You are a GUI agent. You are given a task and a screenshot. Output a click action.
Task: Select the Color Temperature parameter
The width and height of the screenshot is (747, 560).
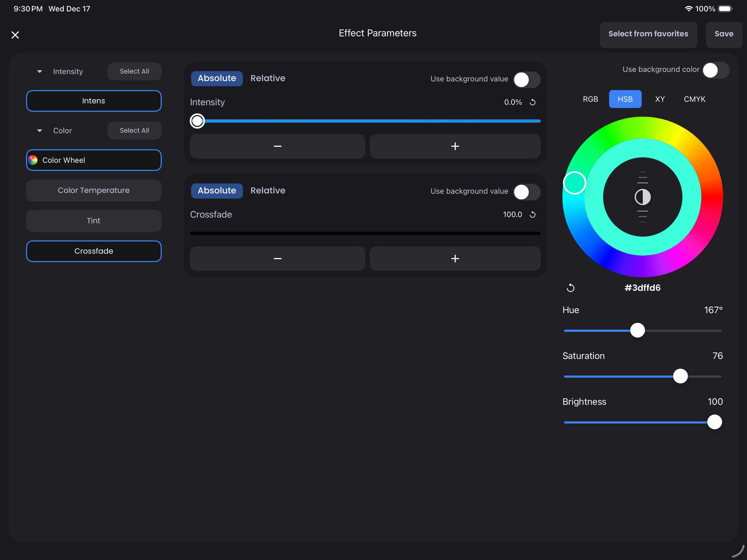point(94,190)
